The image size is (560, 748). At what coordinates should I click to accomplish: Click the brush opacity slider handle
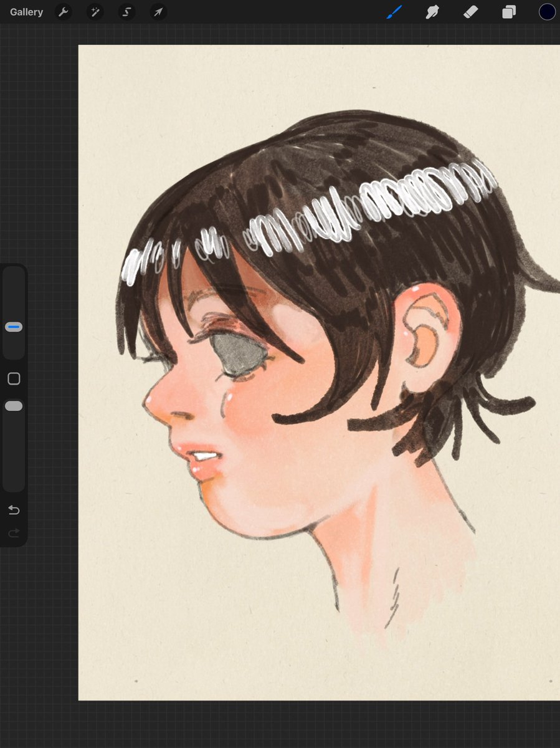(14, 406)
